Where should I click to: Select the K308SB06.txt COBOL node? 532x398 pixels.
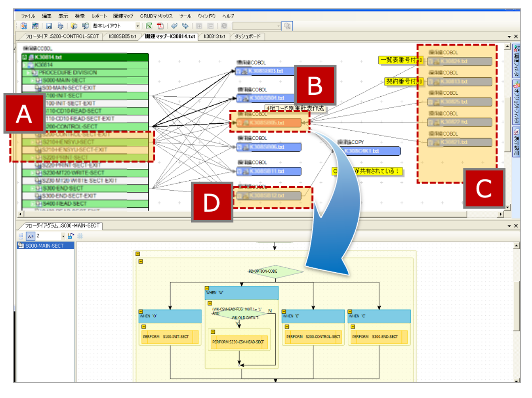(268, 147)
